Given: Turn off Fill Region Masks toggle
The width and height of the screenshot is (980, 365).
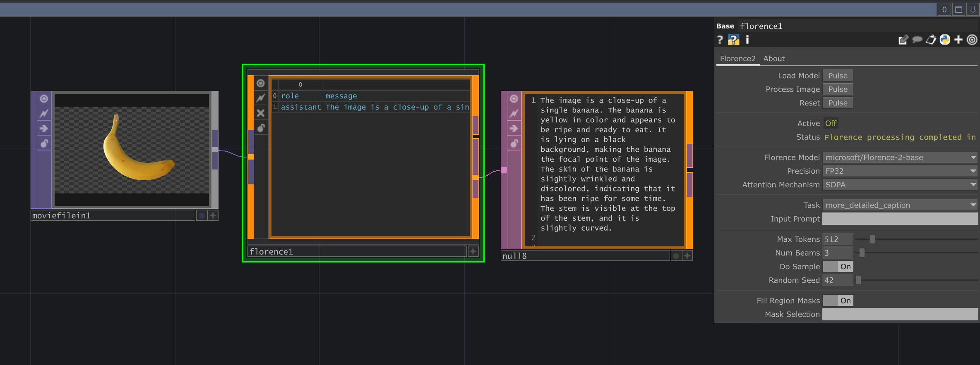Looking at the screenshot, I should (x=838, y=301).
